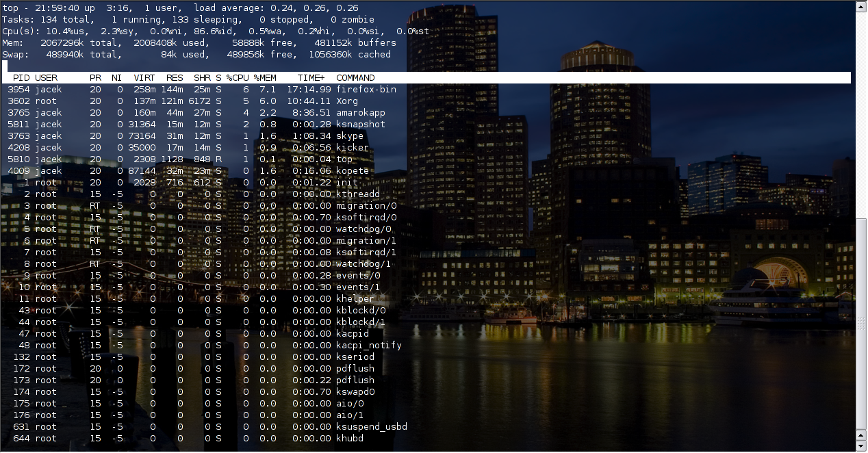
Task: Select the kseriod command text
Action: 355,357
